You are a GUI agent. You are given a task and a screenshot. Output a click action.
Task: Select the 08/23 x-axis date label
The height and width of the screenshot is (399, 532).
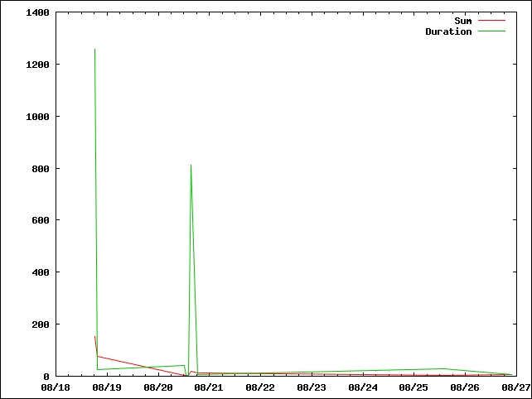[x=312, y=387]
